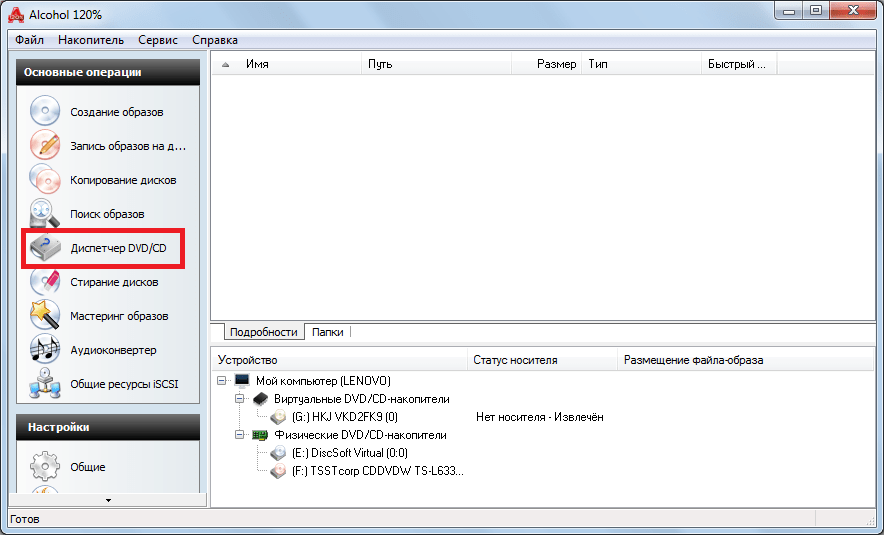Click the Настройки panel header

click(108, 427)
